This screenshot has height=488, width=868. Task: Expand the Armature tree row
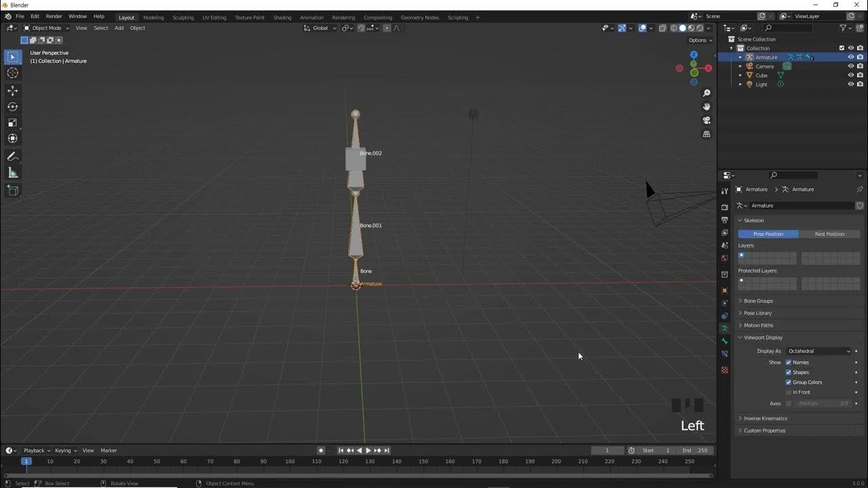tap(741, 58)
